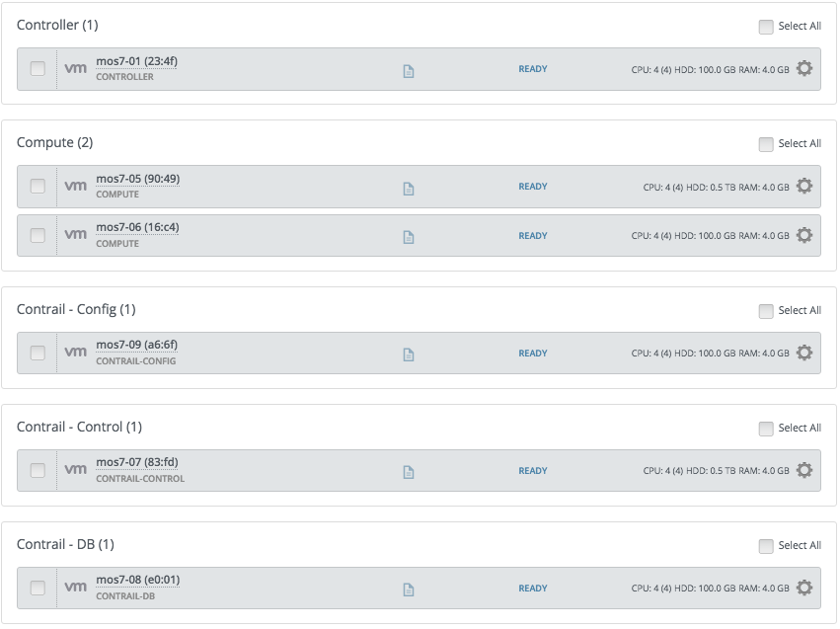Select the mos7-06 compute node checkbox
The image size is (840, 629).
pos(38,235)
